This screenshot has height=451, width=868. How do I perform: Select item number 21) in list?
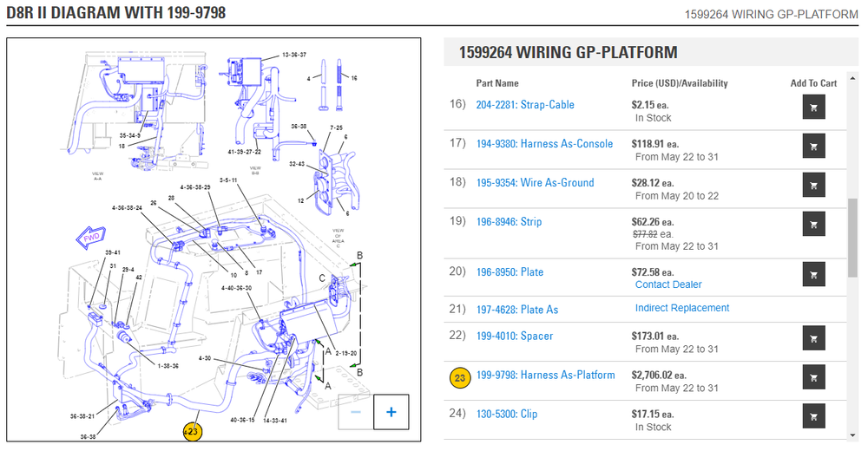pos(457,310)
